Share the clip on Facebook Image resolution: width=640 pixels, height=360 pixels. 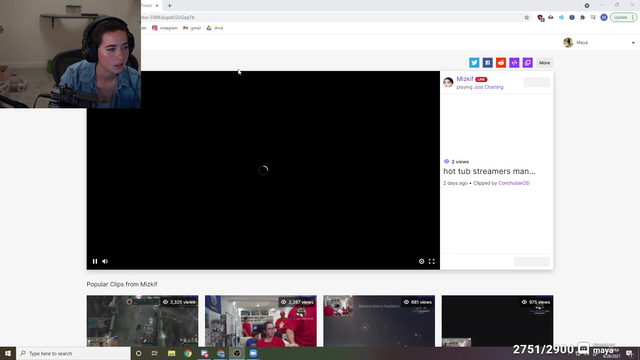[487, 63]
